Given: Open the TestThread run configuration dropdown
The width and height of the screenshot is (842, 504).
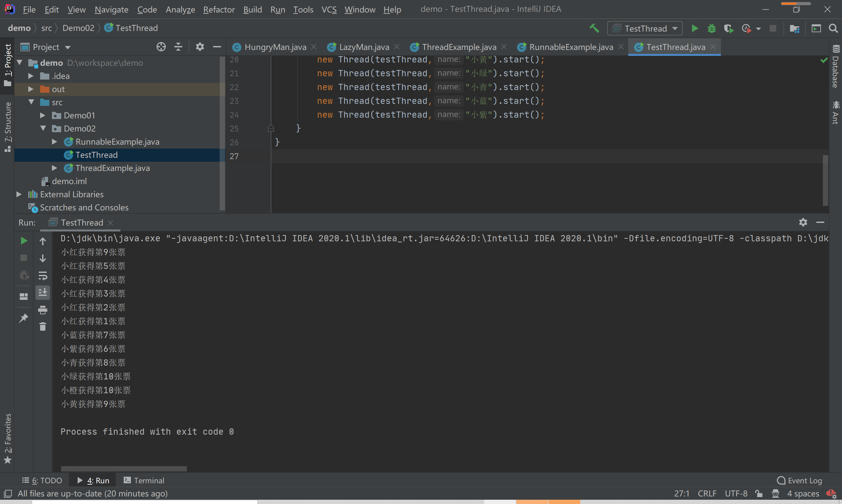Looking at the screenshot, I should (x=645, y=28).
